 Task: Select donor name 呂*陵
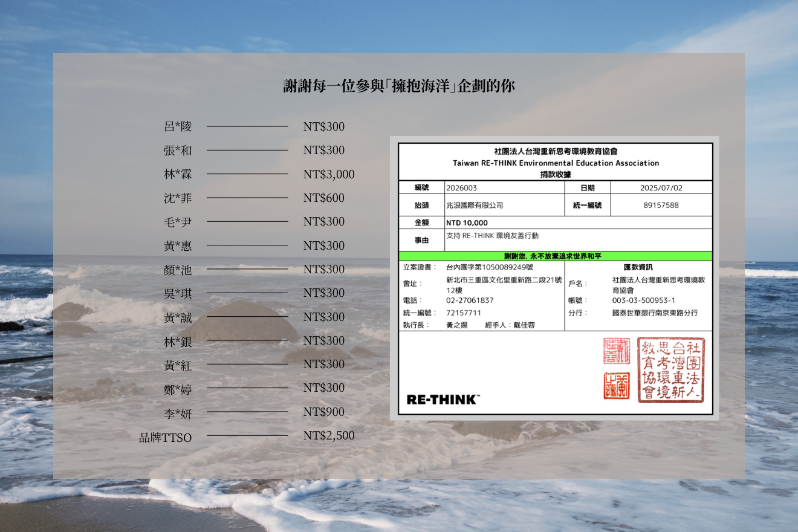click(178, 126)
